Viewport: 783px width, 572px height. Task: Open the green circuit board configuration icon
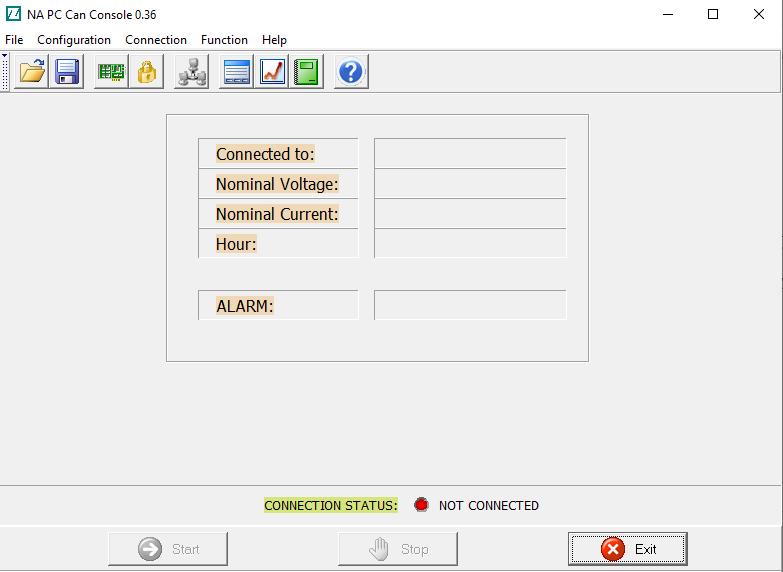coord(111,72)
